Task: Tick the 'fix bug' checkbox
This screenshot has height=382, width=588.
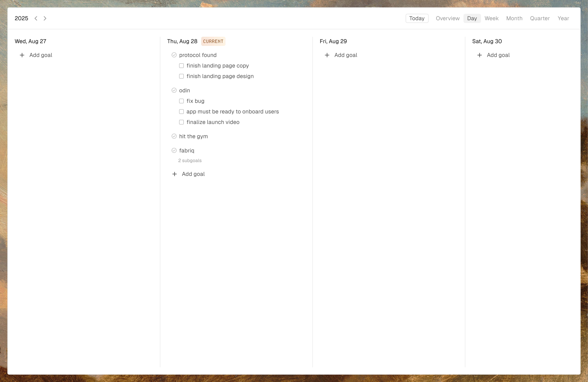Action: (x=181, y=101)
